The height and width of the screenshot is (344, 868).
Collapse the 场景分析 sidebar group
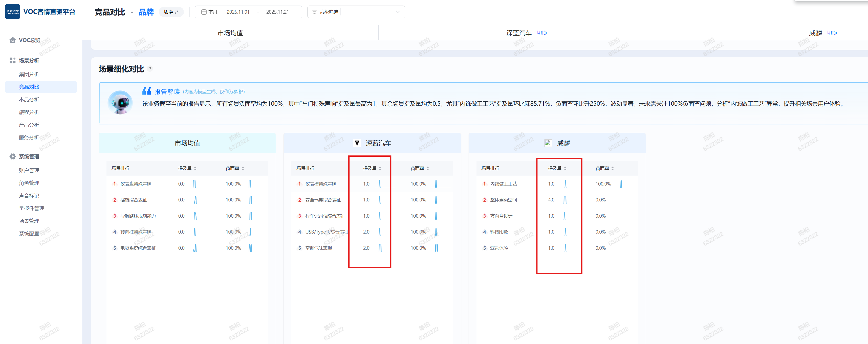(x=29, y=61)
